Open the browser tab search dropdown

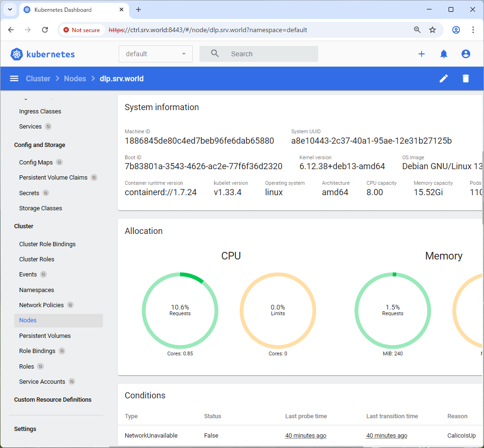coord(9,9)
